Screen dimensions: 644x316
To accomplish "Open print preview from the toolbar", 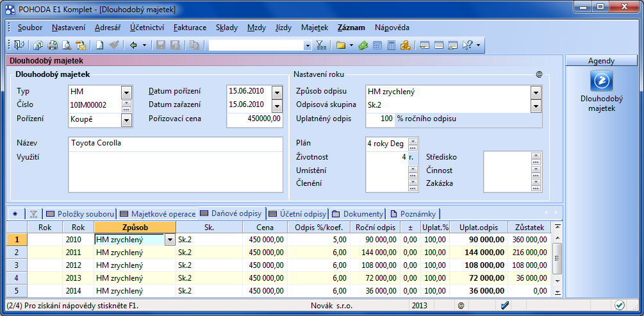I will [x=66, y=45].
